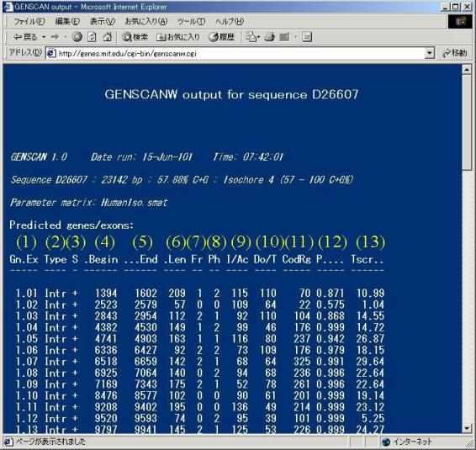Open the Tools (ツール) menu
The height and width of the screenshot is (450, 476).
(191, 21)
